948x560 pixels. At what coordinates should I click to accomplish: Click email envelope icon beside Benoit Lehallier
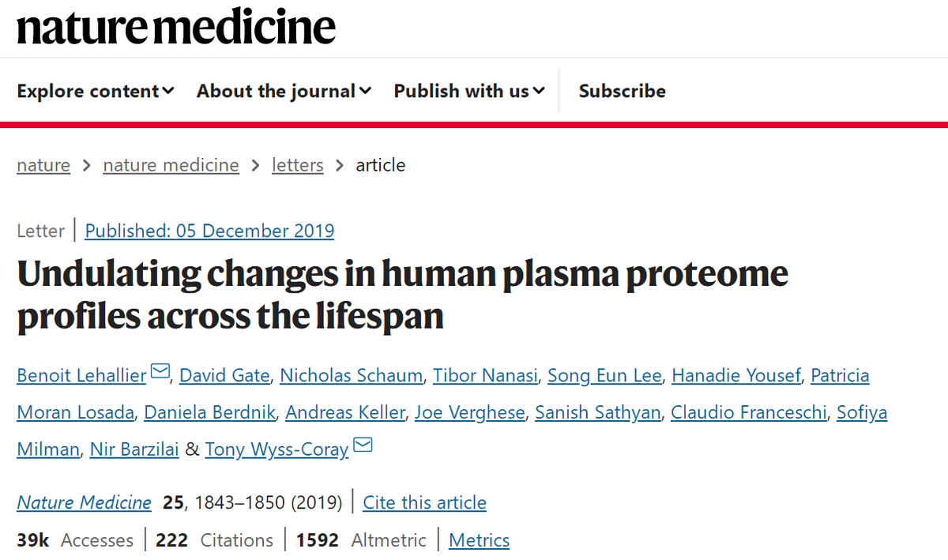point(160,371)
